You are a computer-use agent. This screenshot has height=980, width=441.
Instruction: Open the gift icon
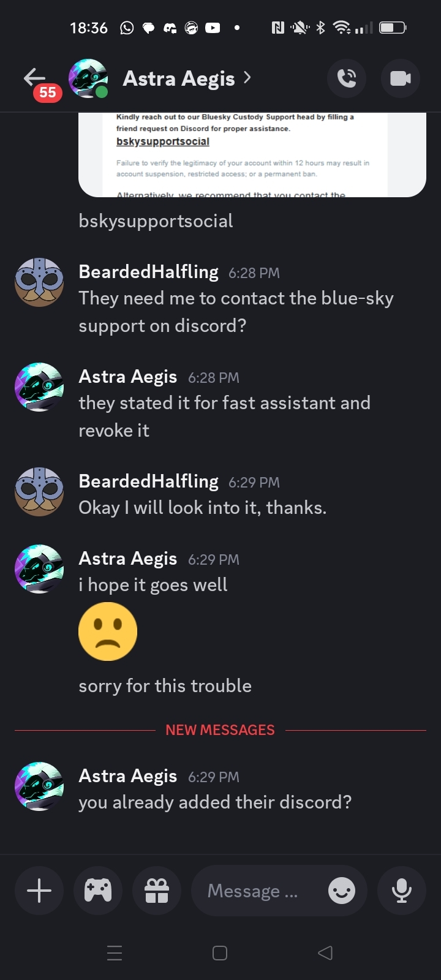[x=157, y=890]
